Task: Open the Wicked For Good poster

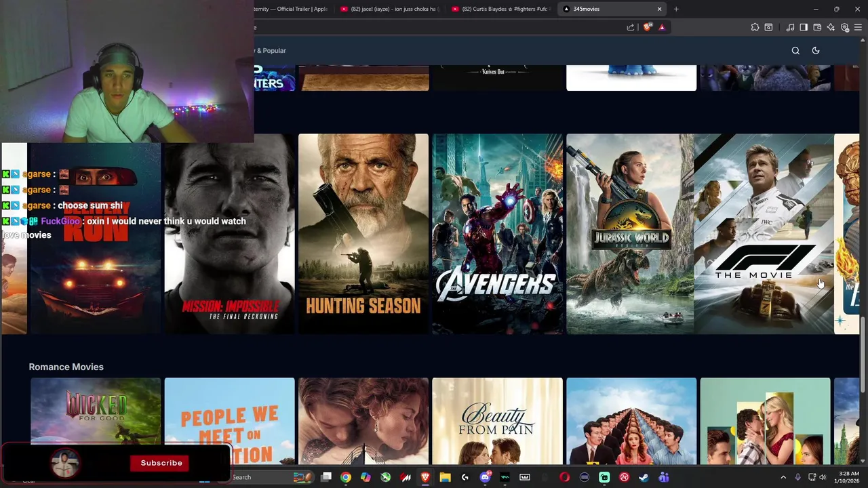Action: (x=95, y=411)
